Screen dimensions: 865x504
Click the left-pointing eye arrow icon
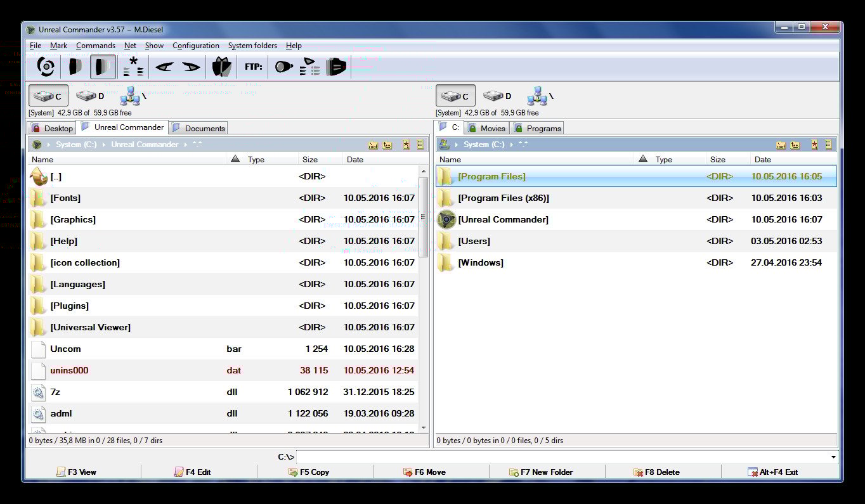tap(164, 67)
